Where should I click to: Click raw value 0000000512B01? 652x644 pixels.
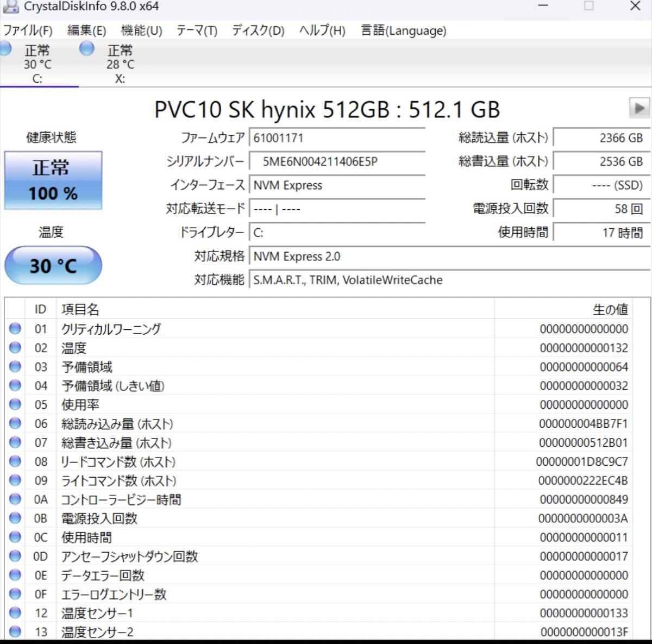pos(584,443)
